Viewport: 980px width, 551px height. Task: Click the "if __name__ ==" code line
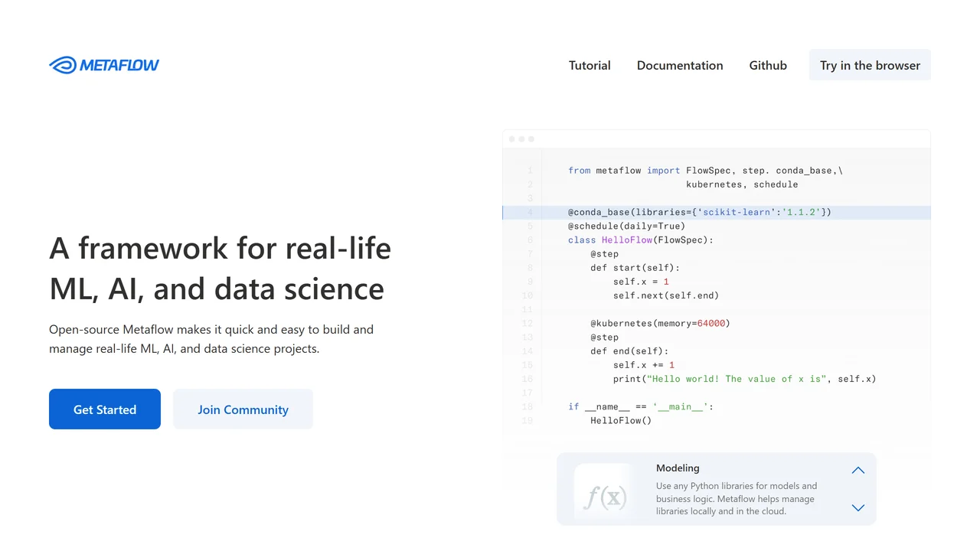pyautogui.click(x=641, y=406)
